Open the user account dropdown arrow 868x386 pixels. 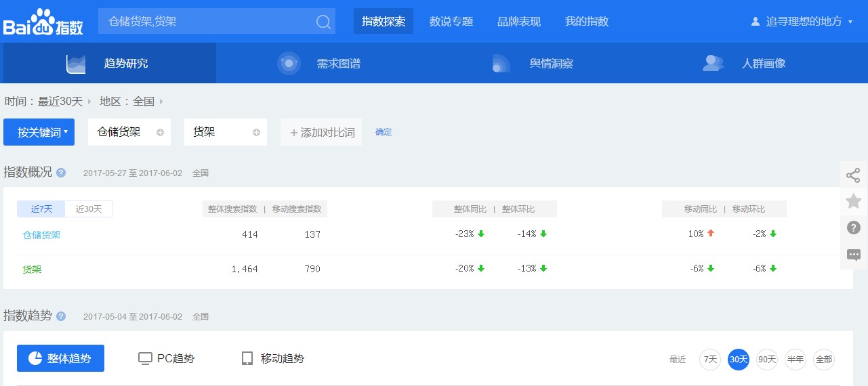(x=850, y=22)
